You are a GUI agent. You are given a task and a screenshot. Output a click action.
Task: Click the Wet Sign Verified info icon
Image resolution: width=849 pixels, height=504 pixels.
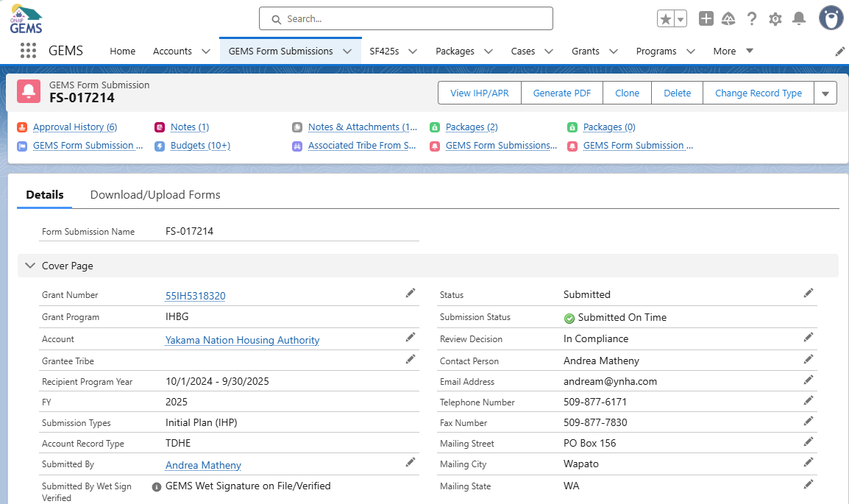(157, 487)
